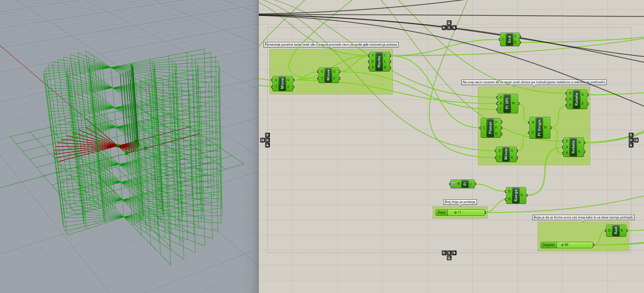644x293 pixels.
Task: Click the align-bottom arrow on left handle
Action: point(267,145)
